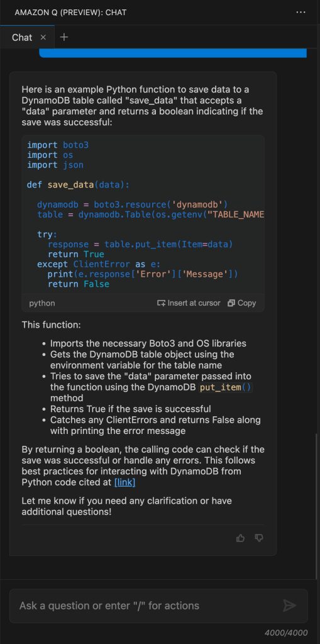Image resolution: width=320 pixels, height=644 pixels.
Task: Click the inline put_item() code text
Action: point(224,387)
